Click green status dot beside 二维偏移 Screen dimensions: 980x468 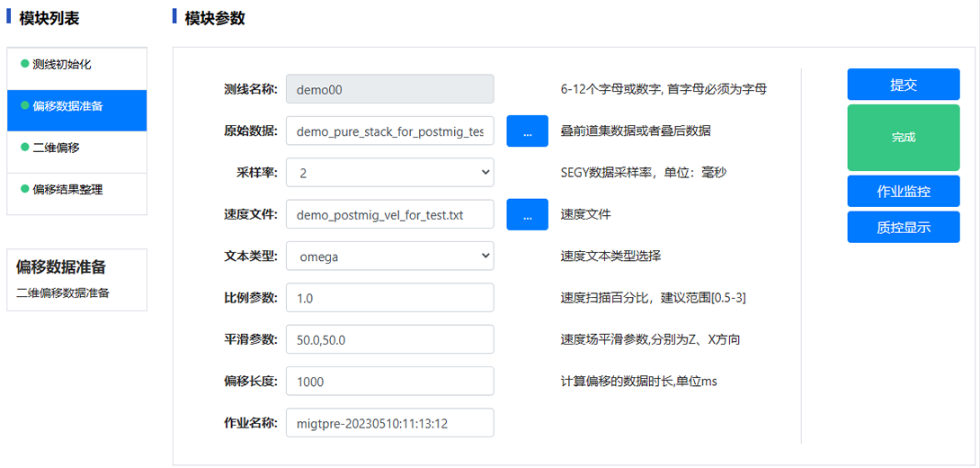tap(25, 148)
